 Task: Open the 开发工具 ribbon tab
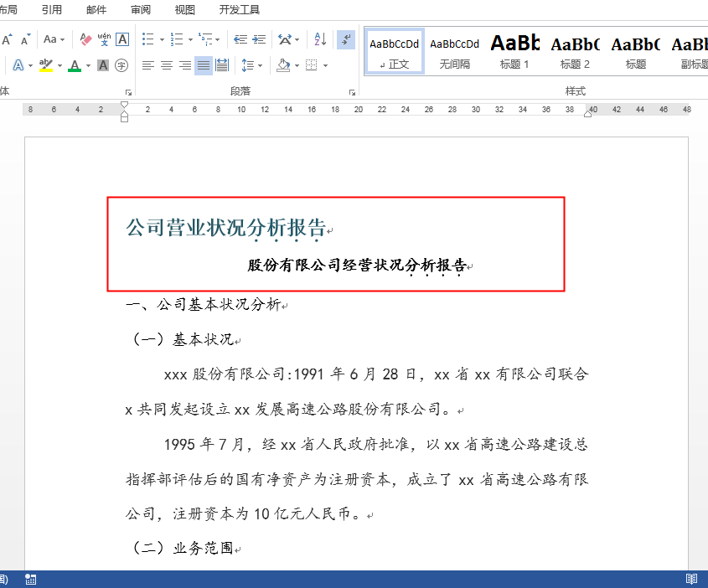(x=240, y=9)
